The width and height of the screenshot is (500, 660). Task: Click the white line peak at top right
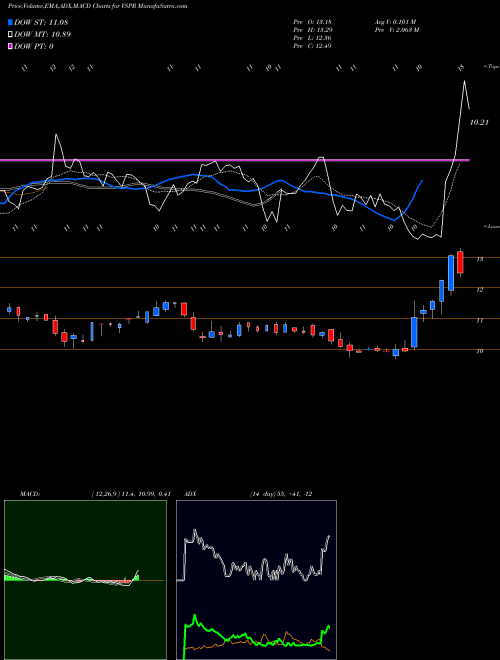tap(465, 81)
